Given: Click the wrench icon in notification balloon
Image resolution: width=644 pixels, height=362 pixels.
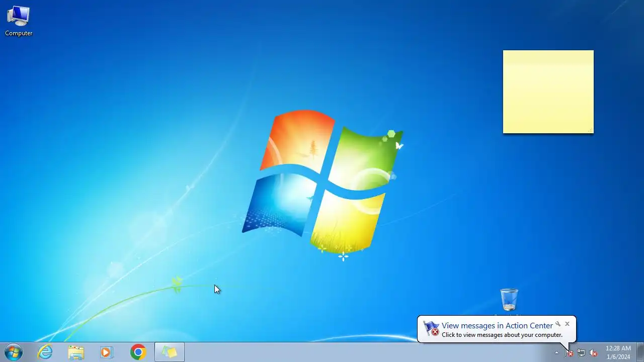Looking at the screenshot, I should point(558,324).
